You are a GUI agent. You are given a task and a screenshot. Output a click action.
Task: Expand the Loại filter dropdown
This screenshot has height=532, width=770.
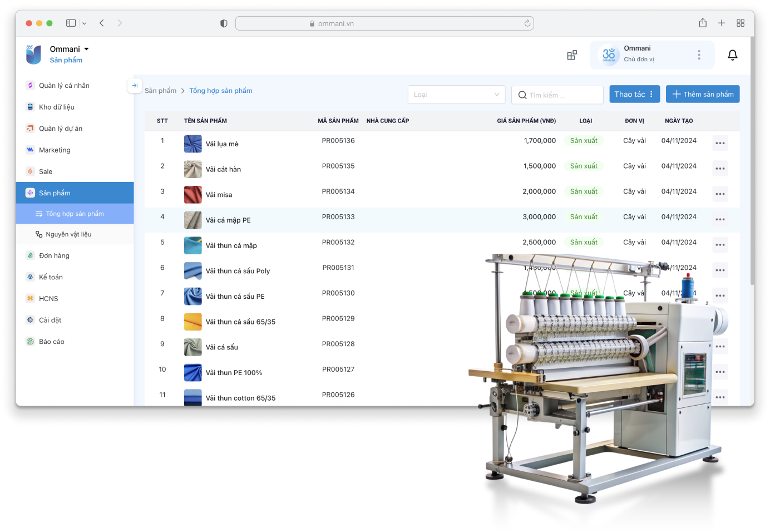[x=456, y=95]
